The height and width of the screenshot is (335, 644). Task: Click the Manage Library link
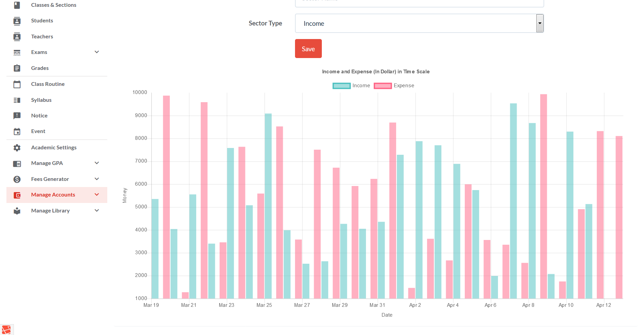(50, 211)
